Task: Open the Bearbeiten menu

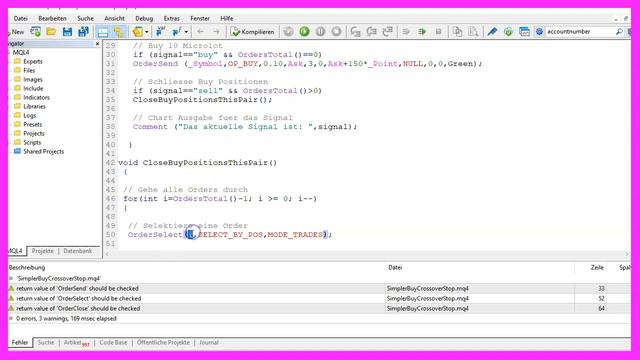Action: [52, 18]
